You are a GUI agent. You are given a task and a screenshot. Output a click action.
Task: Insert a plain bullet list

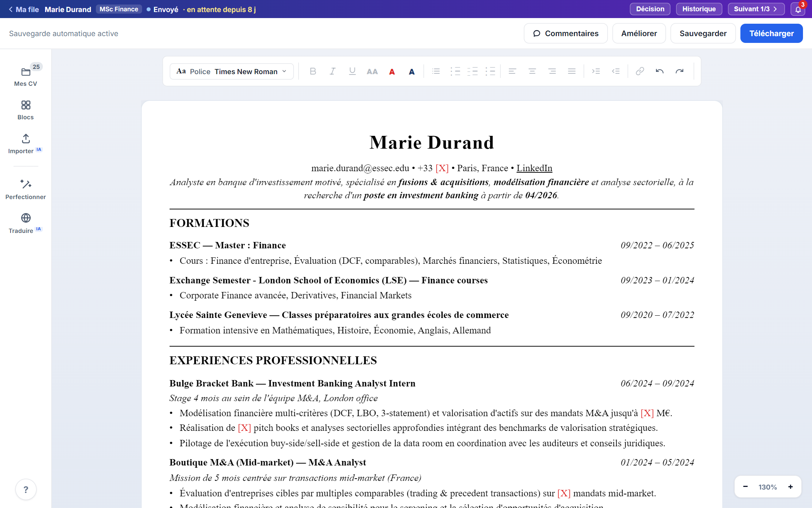(x=436, y=71)
